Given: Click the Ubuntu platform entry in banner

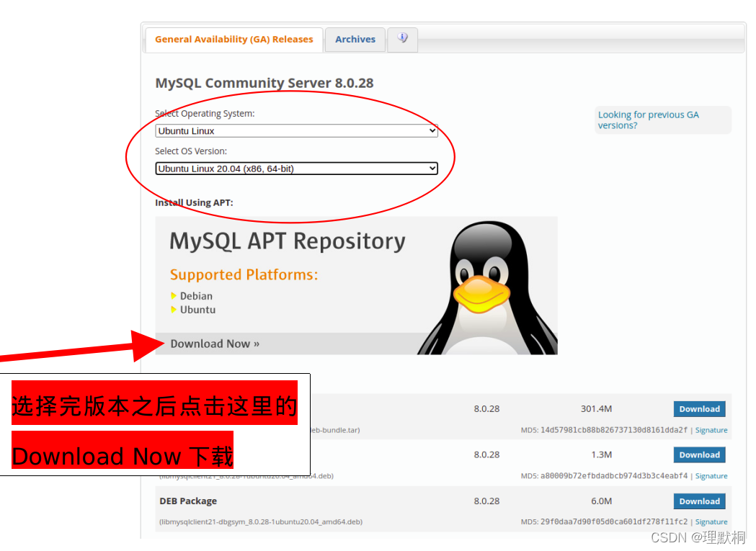Looking at the screenshot, I should tap(197, 310).
